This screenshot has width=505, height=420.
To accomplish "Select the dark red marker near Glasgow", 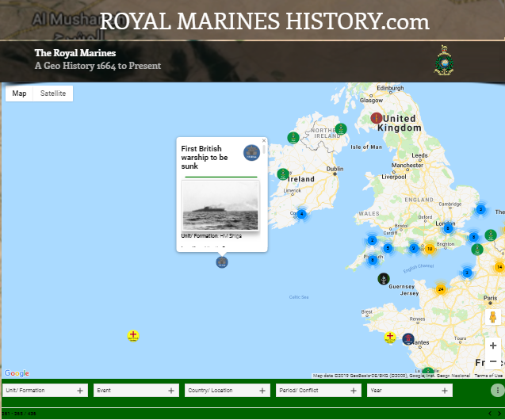I will pos(376,118).
